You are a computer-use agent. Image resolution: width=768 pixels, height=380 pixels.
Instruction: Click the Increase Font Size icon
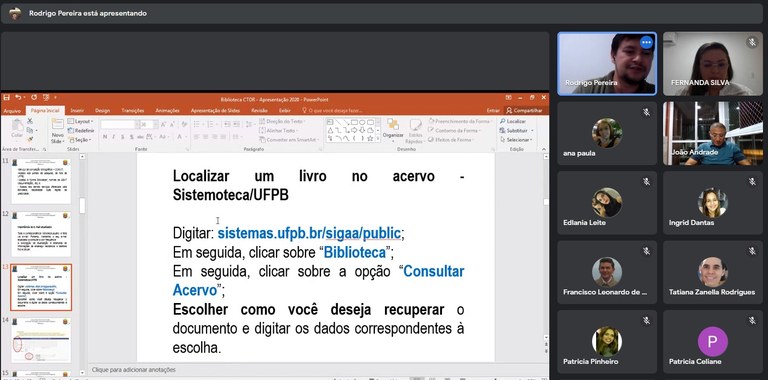[163, 124]
